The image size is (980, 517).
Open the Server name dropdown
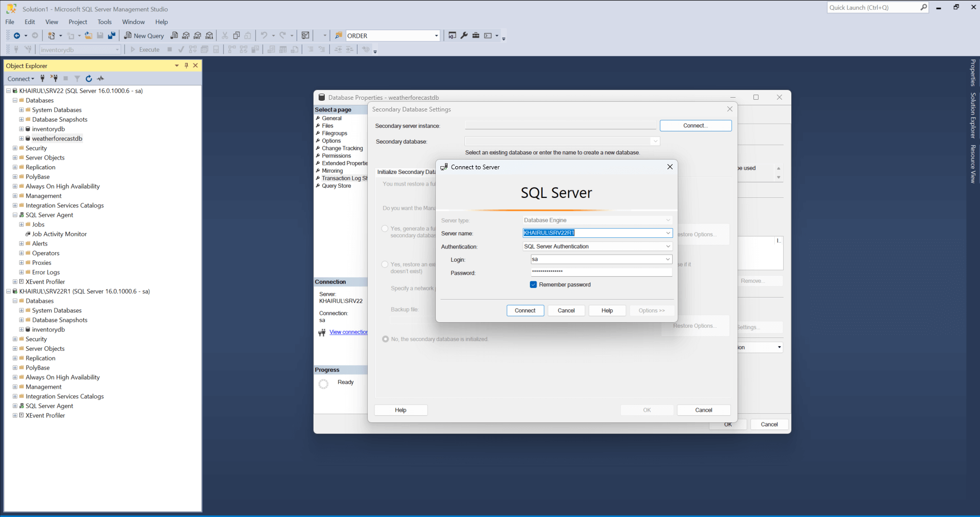coord(667,233)
